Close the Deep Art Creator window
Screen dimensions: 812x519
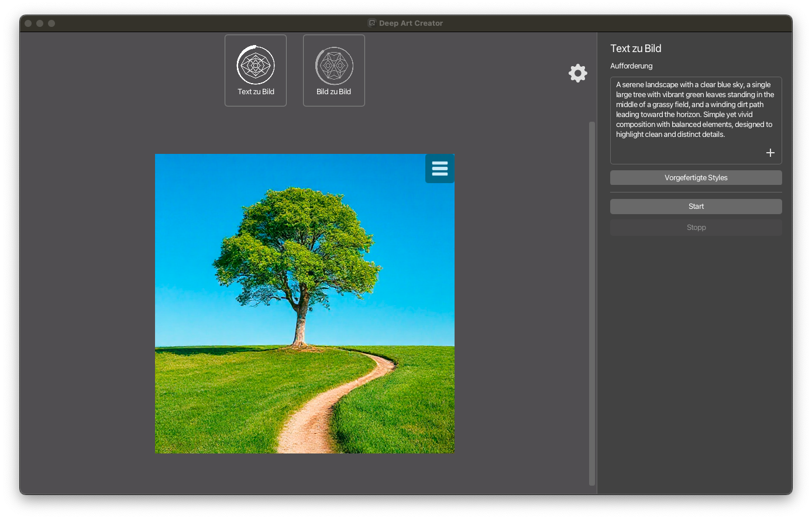click(28, 23)
